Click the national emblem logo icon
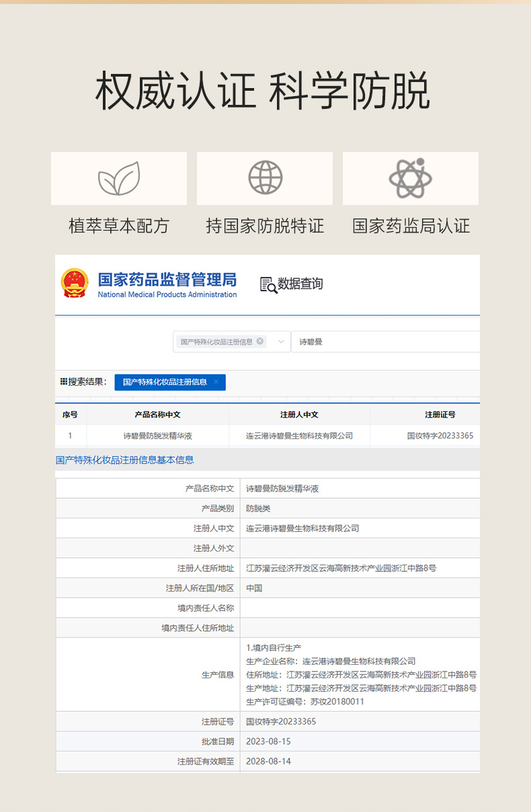This screenshot has height=812, width=531. pyautogui.click(x=74, y=283)
